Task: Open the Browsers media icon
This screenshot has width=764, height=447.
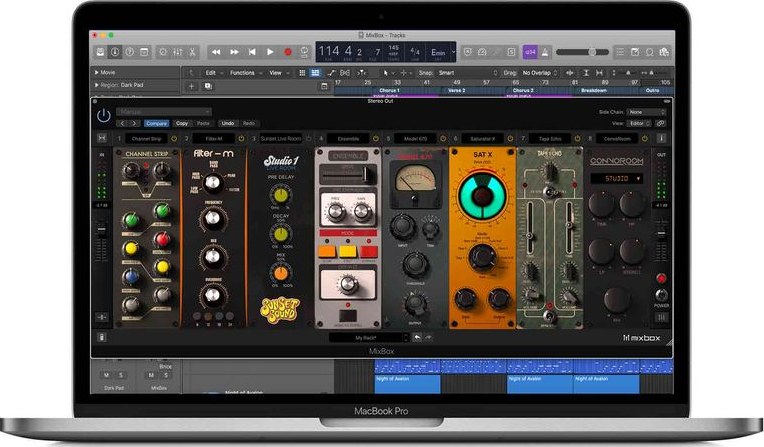Action: click(664, 52)
